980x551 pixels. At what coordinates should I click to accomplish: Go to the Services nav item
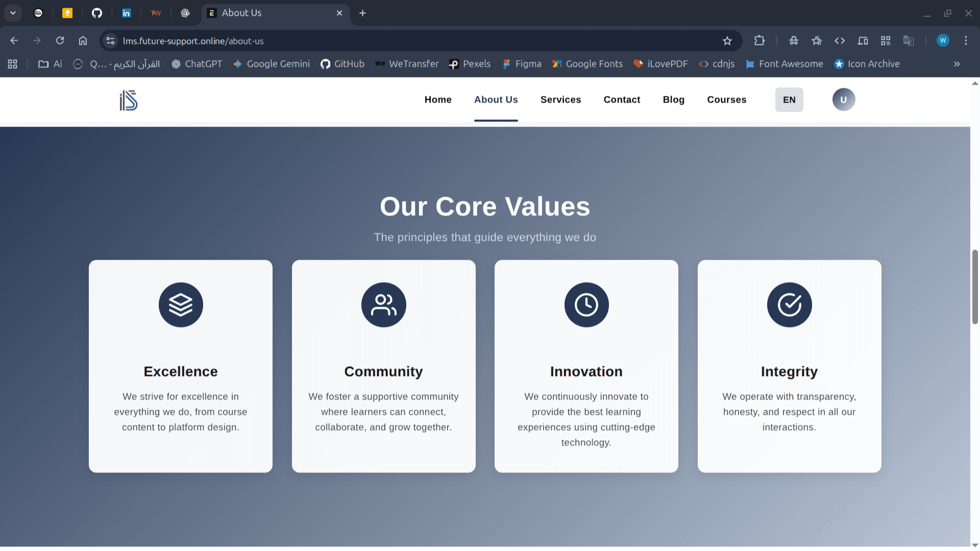(560, 99)
